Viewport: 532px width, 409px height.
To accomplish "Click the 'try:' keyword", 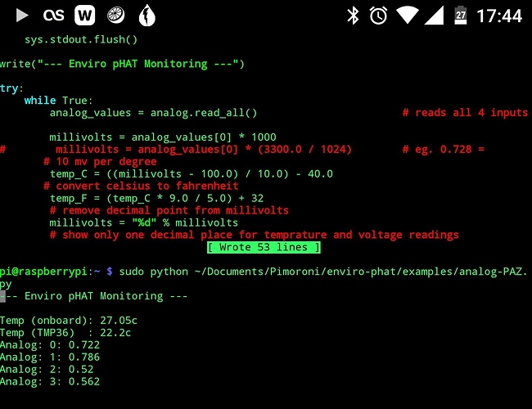I will (x=11, y=88).
